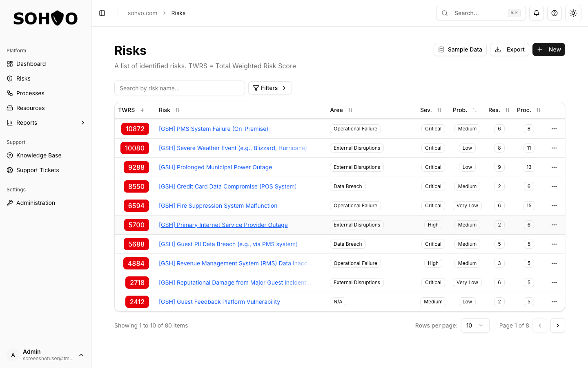Open row actions for Guest Feedback Platform Vulnerability

[x=554, y=302]
